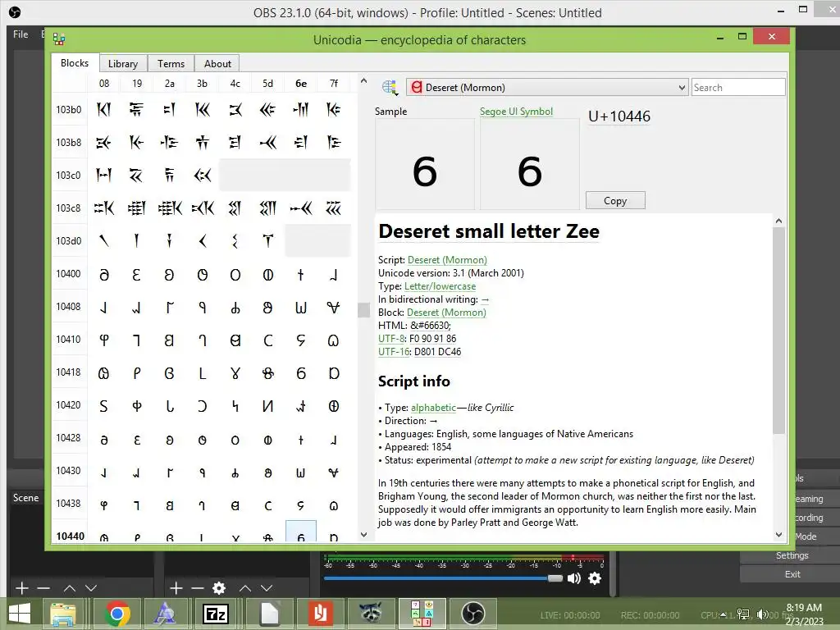Screen dimensions: 840x630
Task: Open source properties gear in OBS
Action: click(218, 588)
